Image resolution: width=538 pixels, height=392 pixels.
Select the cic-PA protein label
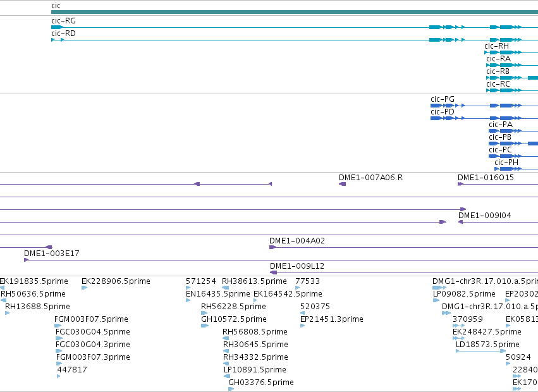tap(501, 125)
